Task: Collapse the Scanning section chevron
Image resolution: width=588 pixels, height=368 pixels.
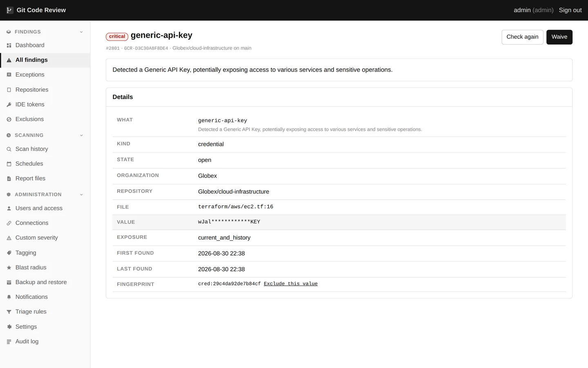Action: [81, 135]
